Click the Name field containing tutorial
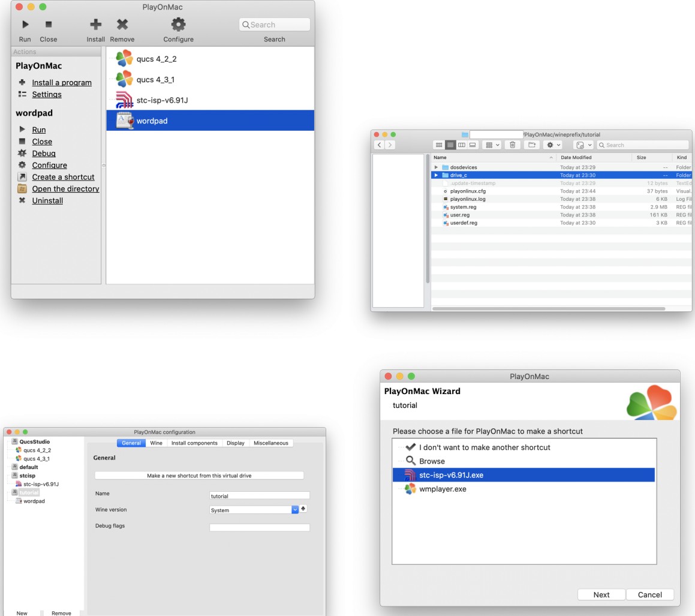 (x=259, y=496)
